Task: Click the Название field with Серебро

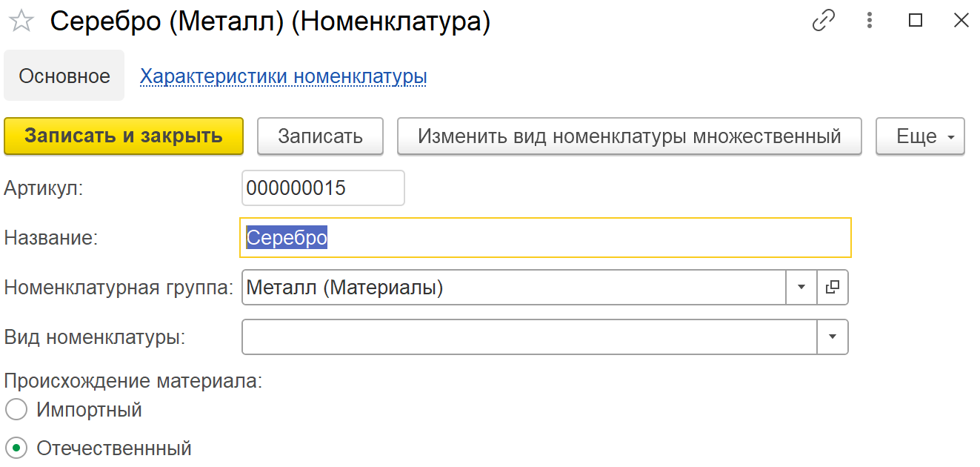Action: pos(545,238)
